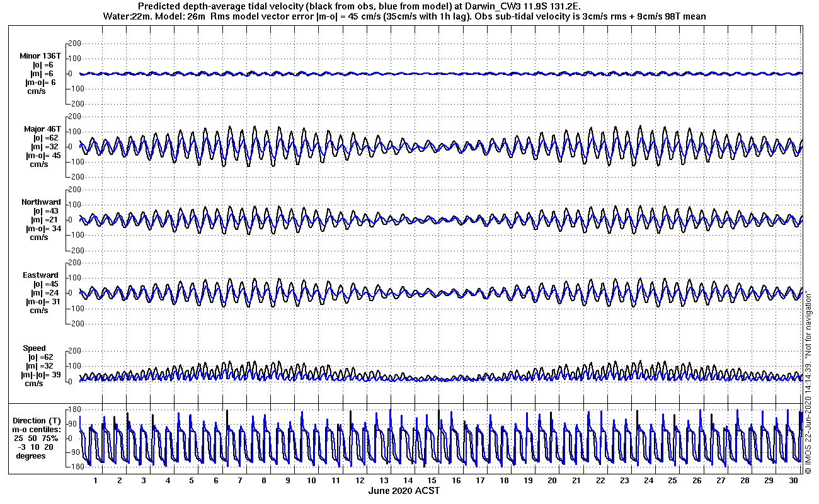
Task: Click the '180' tick of the Direction axis
Action: click(74, 409)
